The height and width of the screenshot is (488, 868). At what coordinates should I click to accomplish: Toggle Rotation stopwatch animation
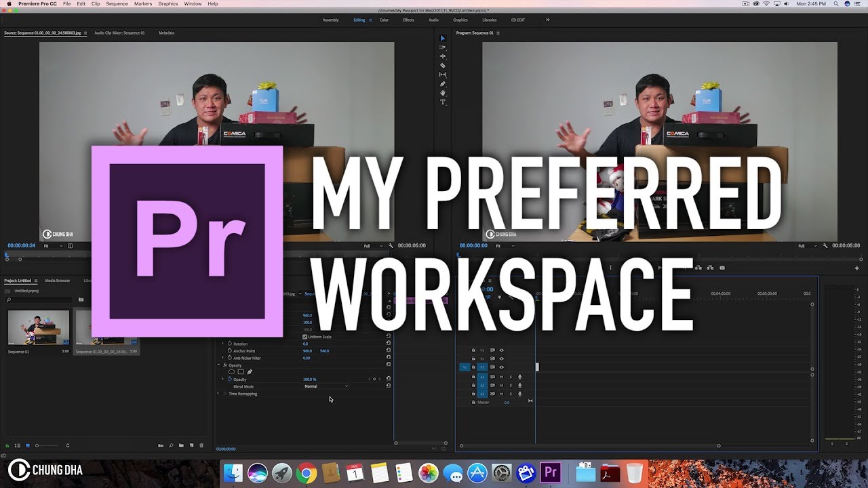click(230, 344)
